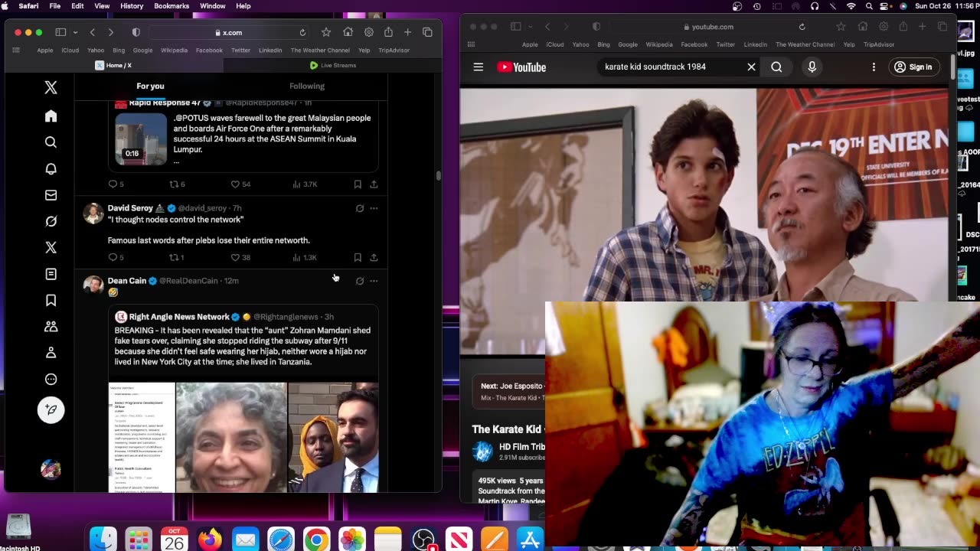Select the For you tab on X
This screenshot has width=980, height=551.
(x=150, y=86)
